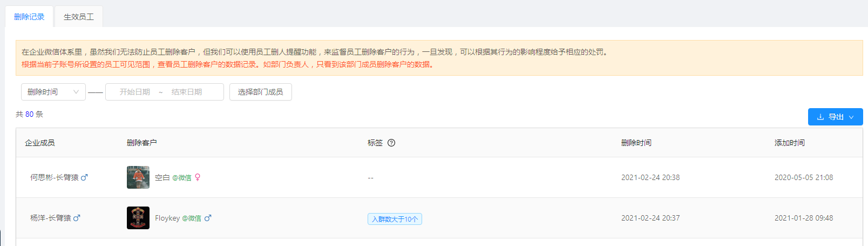Open the Floykey customer avatar
The width and height of the screenshot is (868, 246).
tap(138, 218)
